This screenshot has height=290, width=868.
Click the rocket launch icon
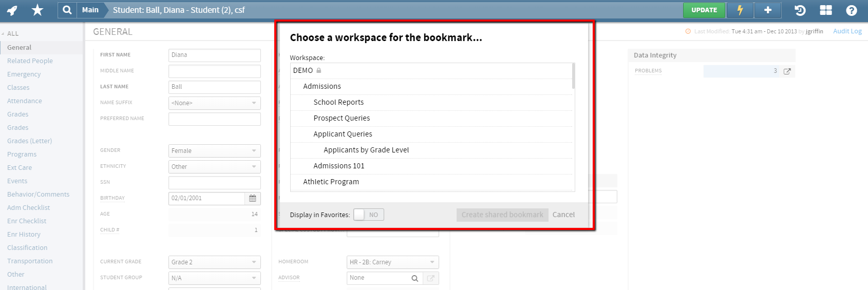tap(12, 10)
